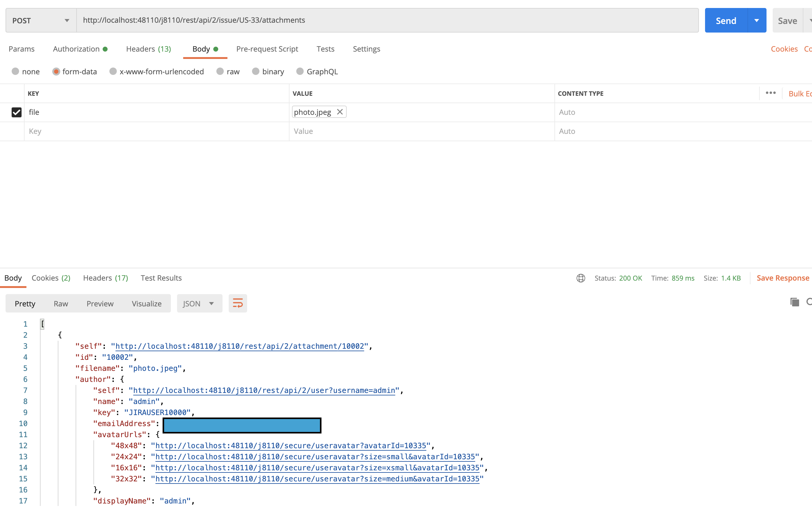Open the three-dots column options menu

point(770,93)
